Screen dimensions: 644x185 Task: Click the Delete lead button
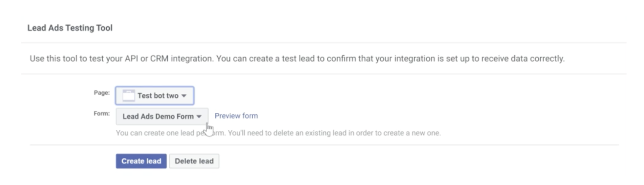click(194, 161)
